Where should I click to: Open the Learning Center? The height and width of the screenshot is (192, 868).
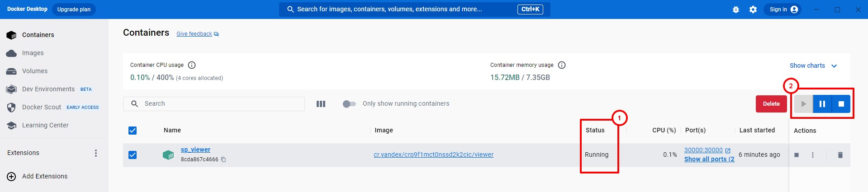tap(45, 125)
